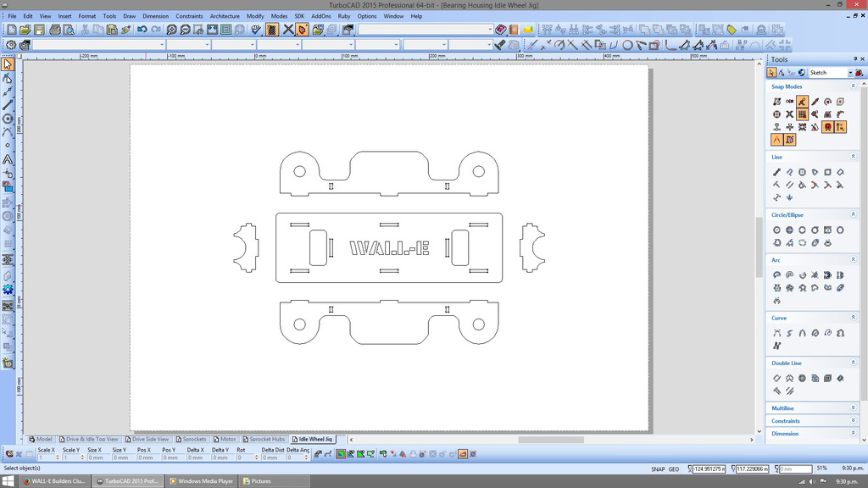This screenshot has width=868, height=488.
Task: Collapse the Circle/Ellipse section
Action: (x=853, y=214)
